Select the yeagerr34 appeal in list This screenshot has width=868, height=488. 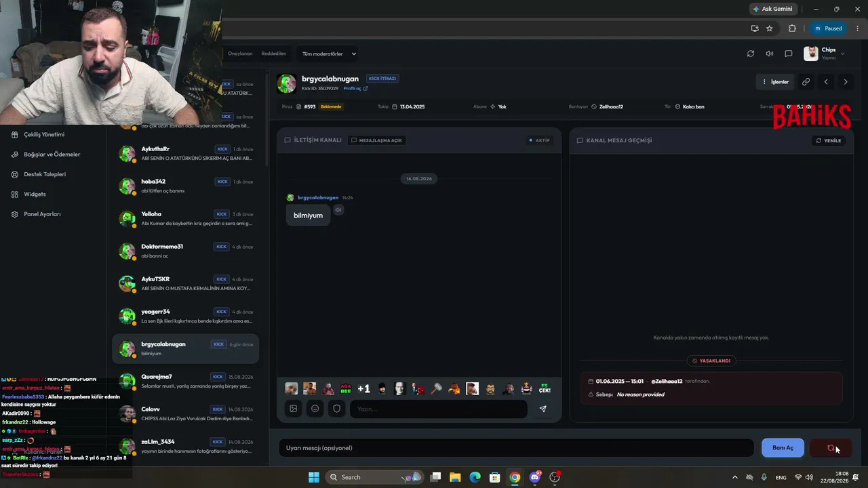(186, 316)
